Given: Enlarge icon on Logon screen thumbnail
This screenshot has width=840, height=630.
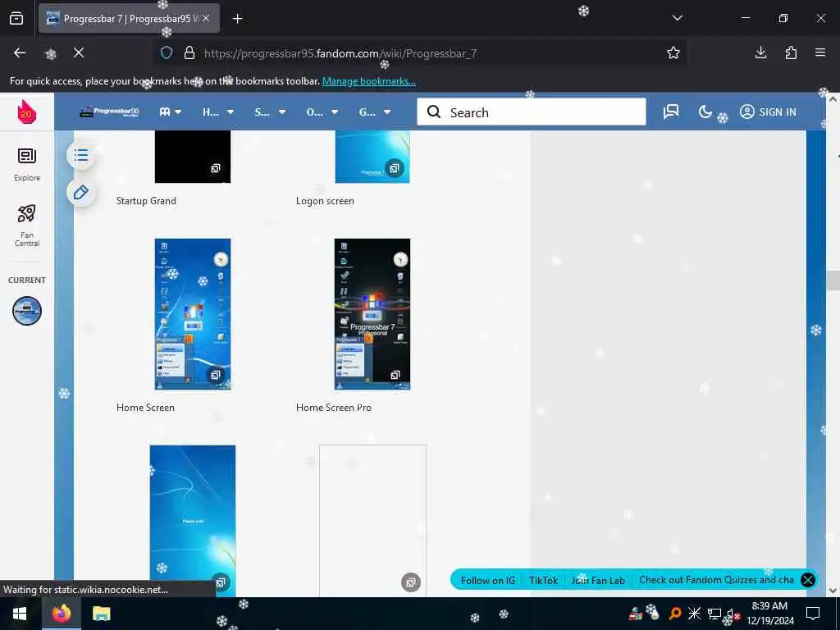Looking at the screenshot, I should [395, 168].
